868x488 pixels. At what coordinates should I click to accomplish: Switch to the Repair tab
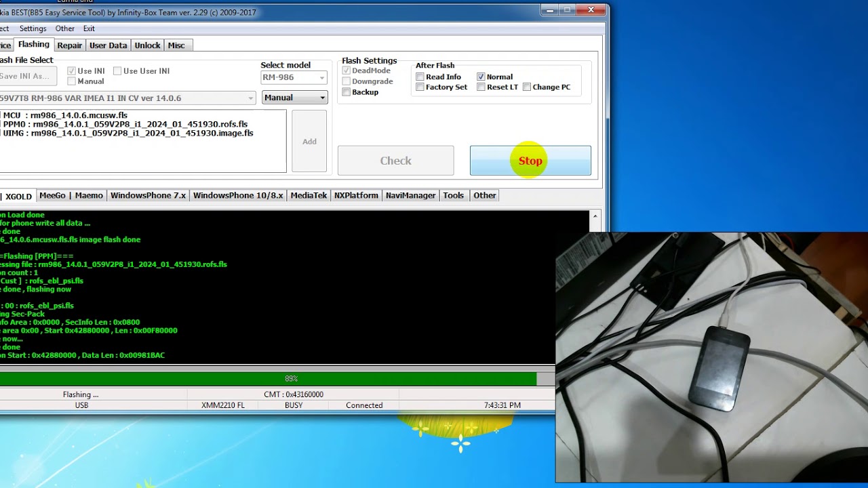70,45
